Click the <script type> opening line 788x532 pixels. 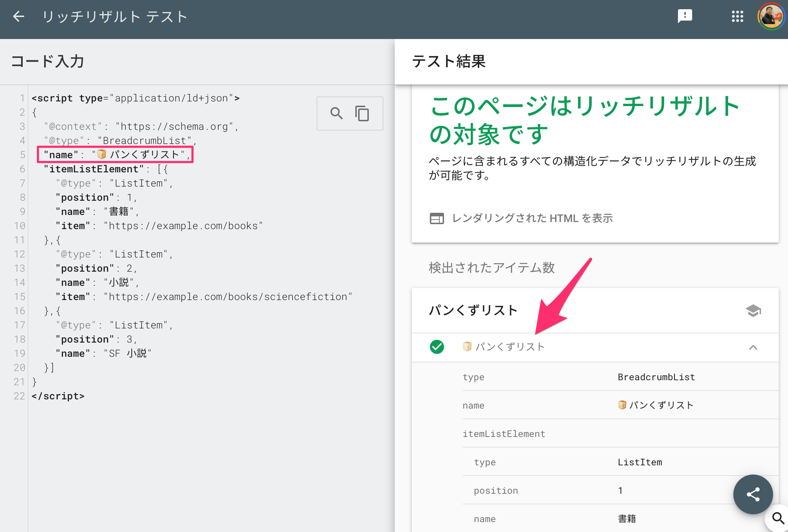136,98
